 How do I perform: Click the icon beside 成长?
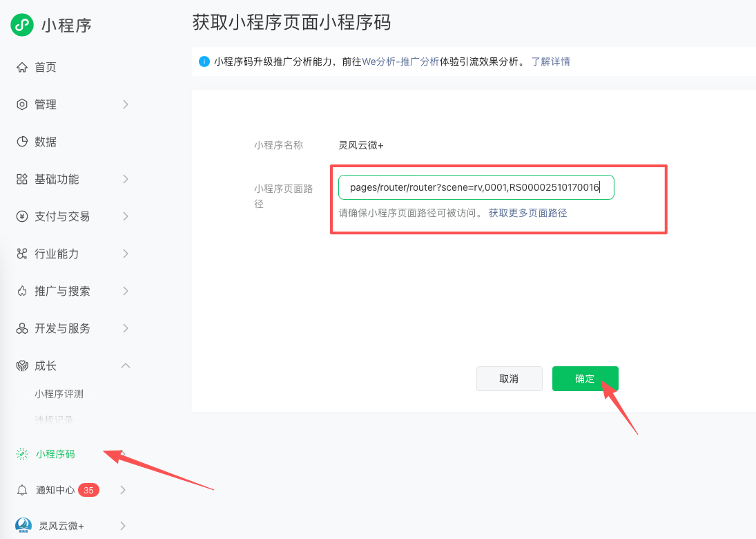tap(22, 366)
